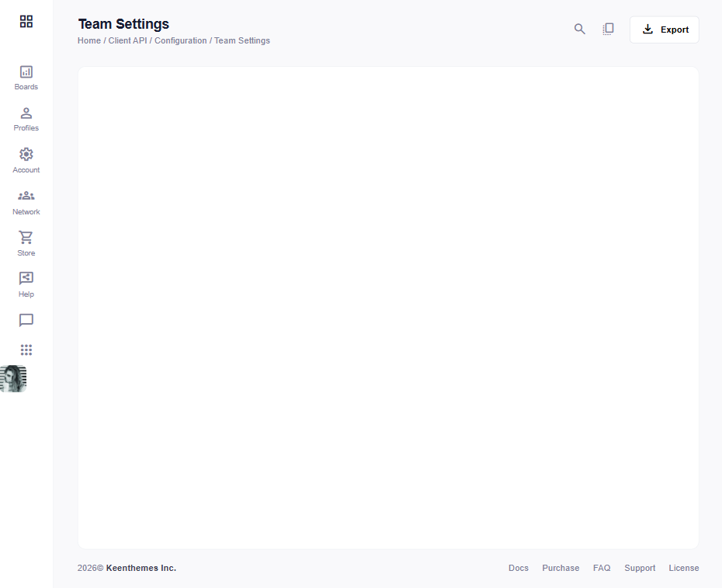This screenshot has height=588, width=722.
Task: Open the Purchase footer link
Action: [561, 568]
